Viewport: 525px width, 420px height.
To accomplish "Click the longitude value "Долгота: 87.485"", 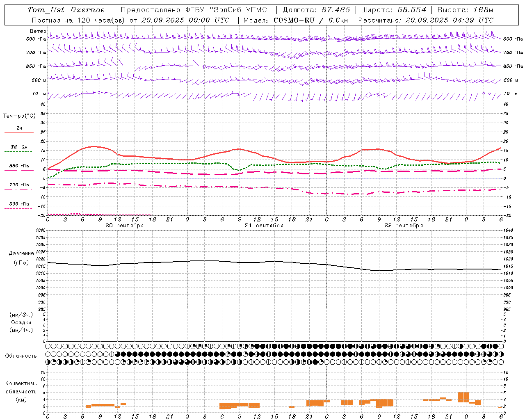I will tap(316, 10).
